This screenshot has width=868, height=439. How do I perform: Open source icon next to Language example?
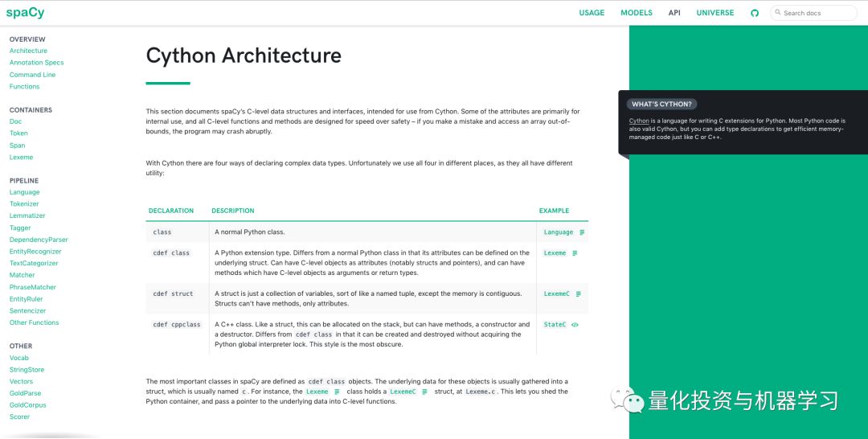582,232
